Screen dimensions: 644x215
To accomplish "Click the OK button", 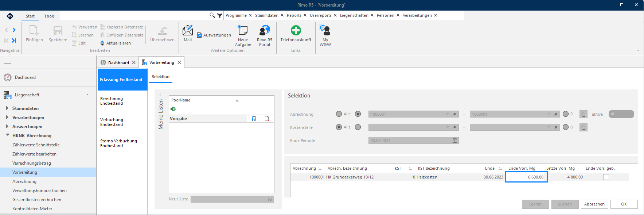I will (624, 204).
